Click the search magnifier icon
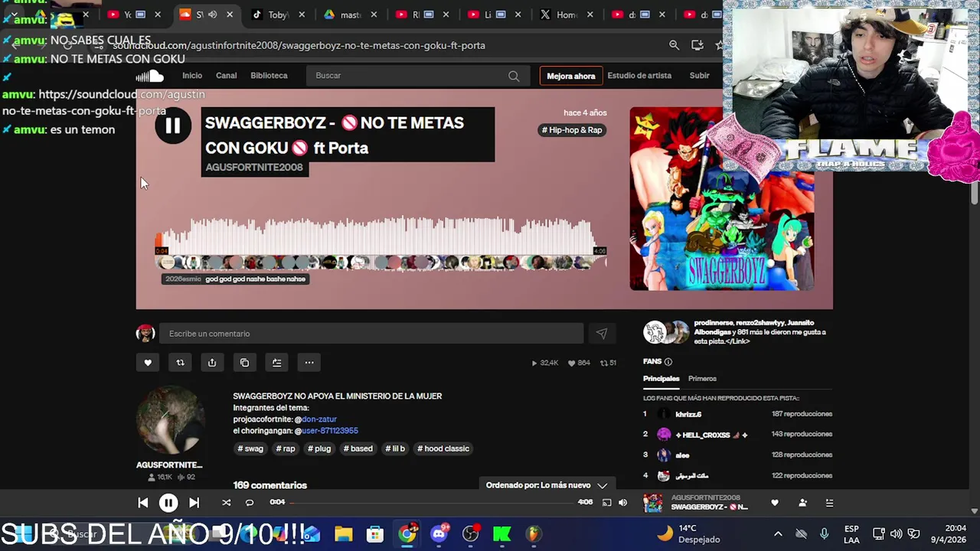The height and width of the screenshot is (551, 980). 514,76
